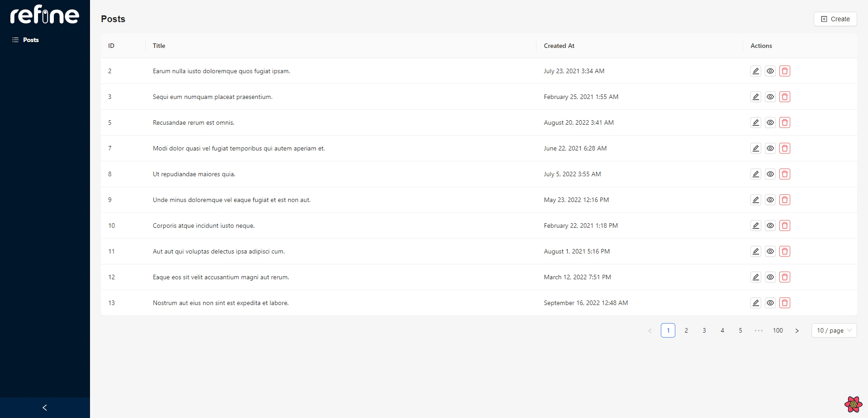Delete post ID 12 "Eaque eos sit velit"
The height and width of the screenshot is (418, 868).
[x=785, y=277]
